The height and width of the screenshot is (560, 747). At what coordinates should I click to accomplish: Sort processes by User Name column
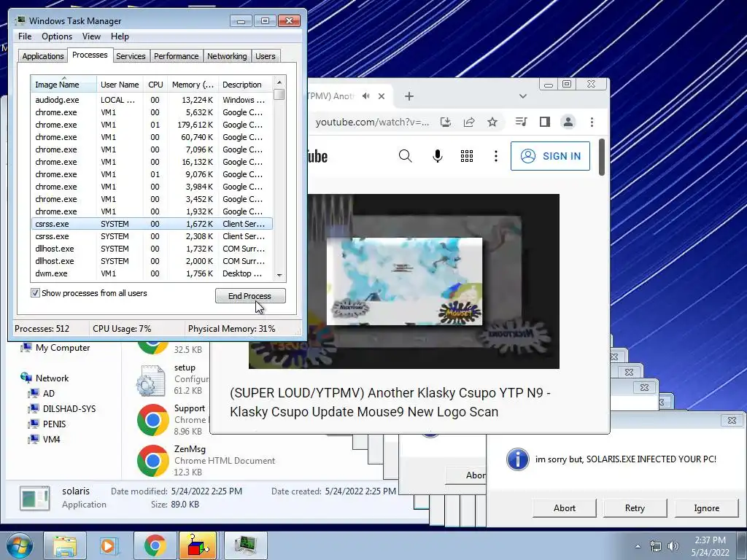click(120, 85)
